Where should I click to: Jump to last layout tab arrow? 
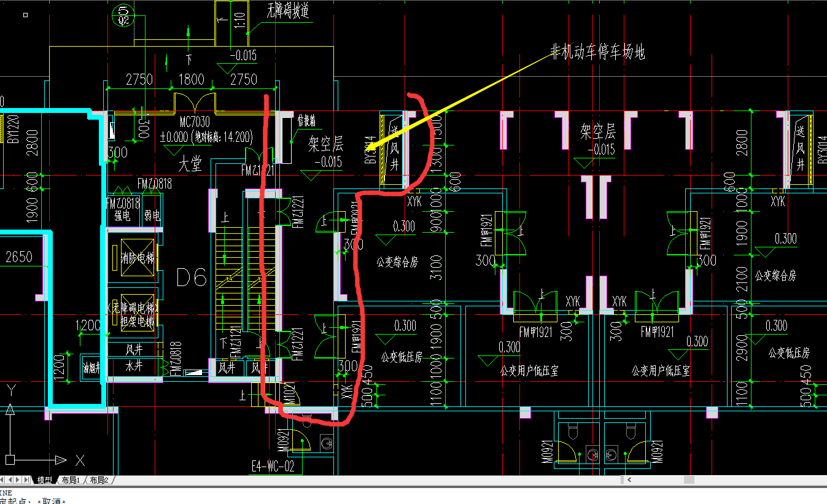pos(26,479)
